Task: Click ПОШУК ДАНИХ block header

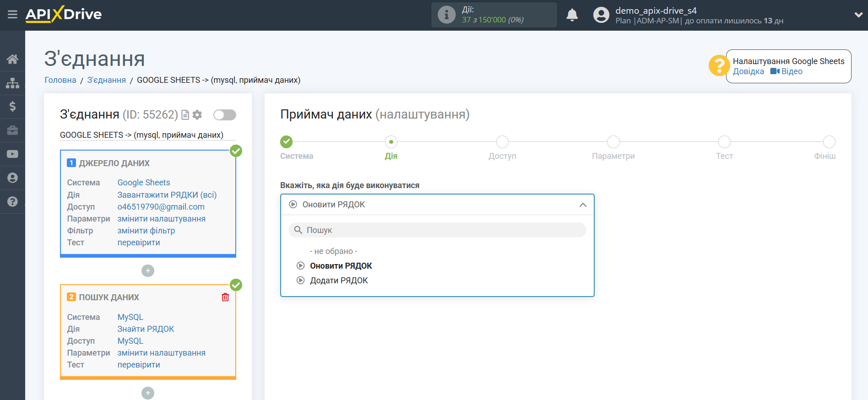Action: [x=109, y=297]
